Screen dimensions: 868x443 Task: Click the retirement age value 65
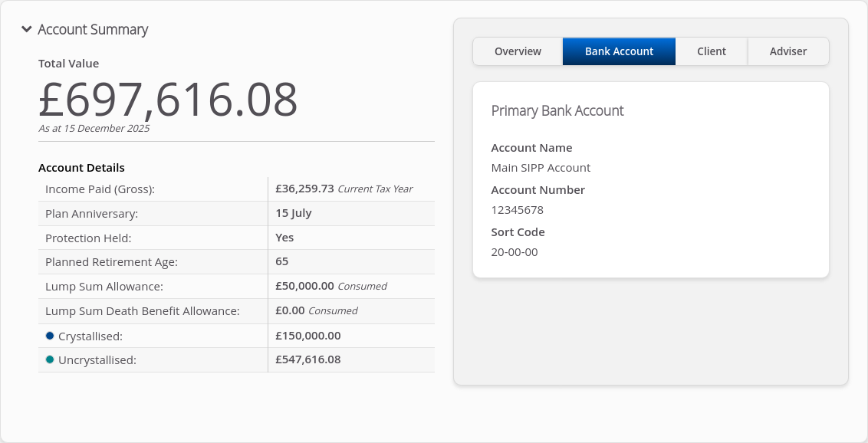point(281,261)
